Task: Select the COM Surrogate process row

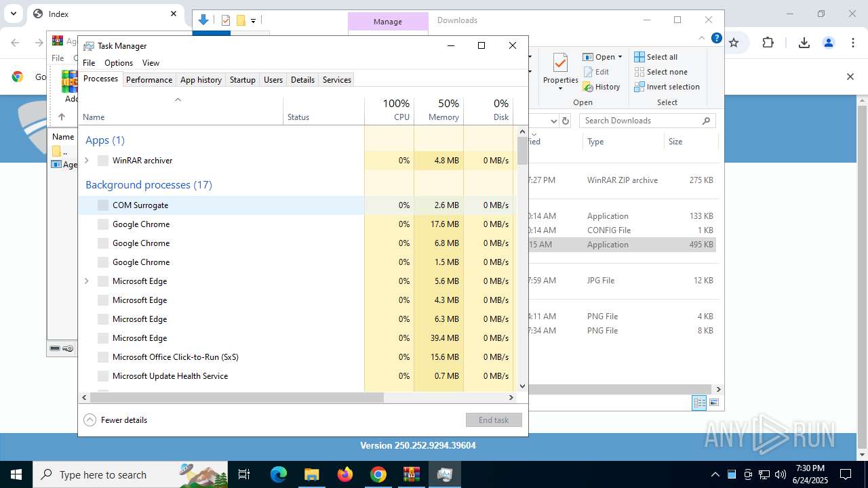Action: point(296,205)
